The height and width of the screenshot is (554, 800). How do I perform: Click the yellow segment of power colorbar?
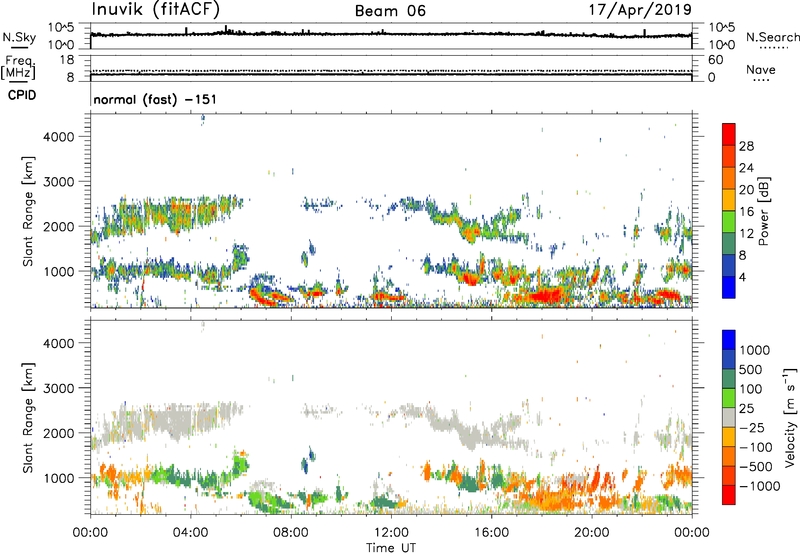(x=729, y=200)
